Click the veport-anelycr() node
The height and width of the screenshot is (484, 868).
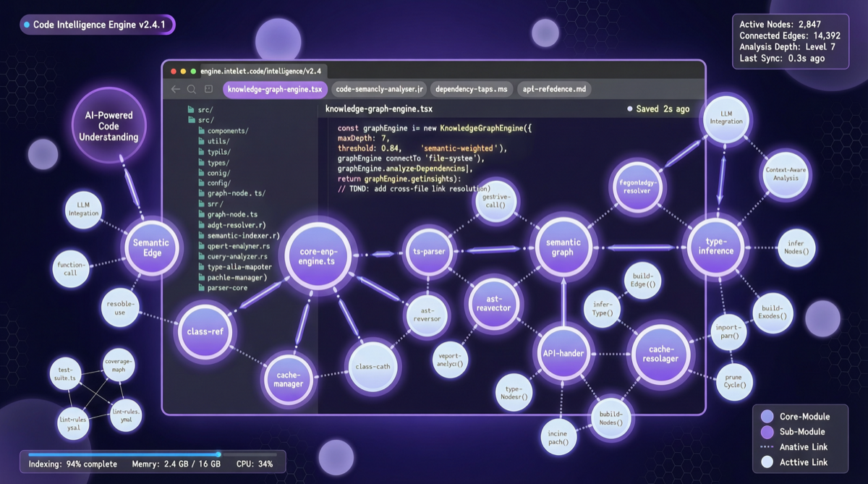click(x=450, y=360)
